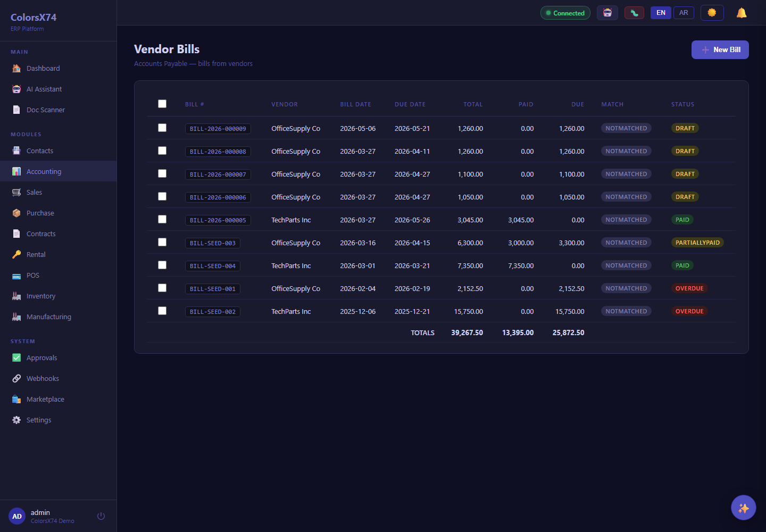Click the New Bill button
Screen dimensions: 766x532
tap(720, 49)
